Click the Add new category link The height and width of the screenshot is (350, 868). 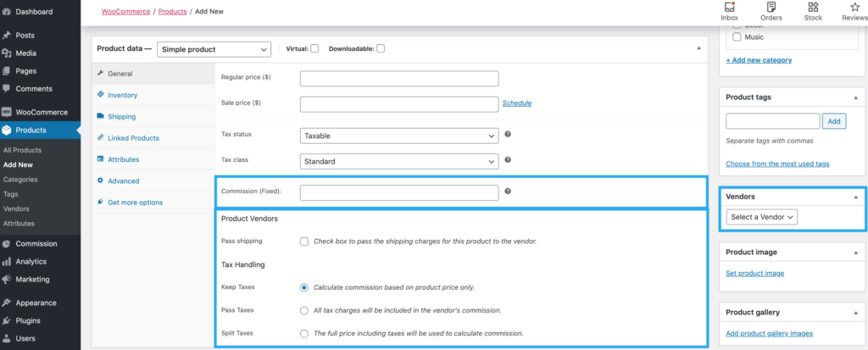pyautogui.click(x=759, y=60)
